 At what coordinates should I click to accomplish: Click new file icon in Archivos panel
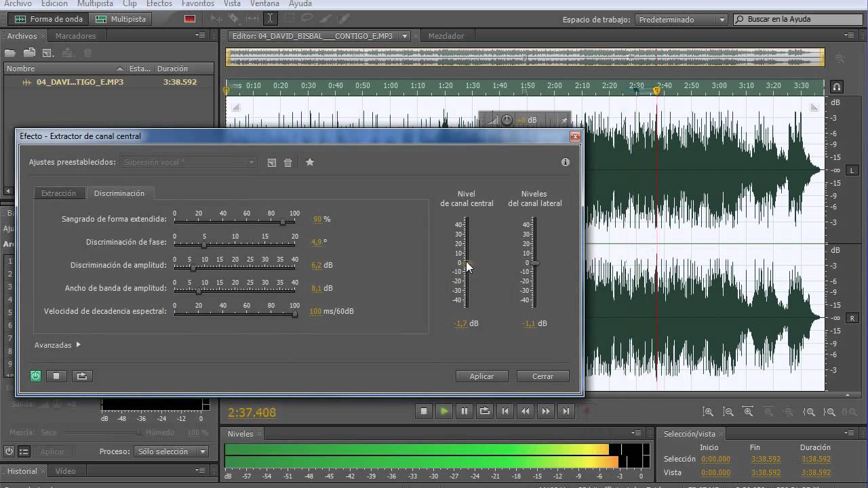point(47,52)
